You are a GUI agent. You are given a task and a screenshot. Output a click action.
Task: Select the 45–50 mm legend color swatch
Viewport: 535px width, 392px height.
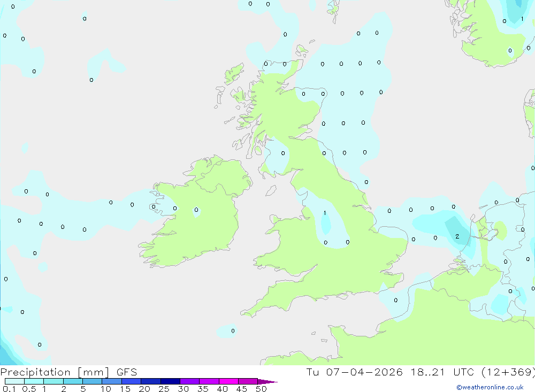coord(248,381)
